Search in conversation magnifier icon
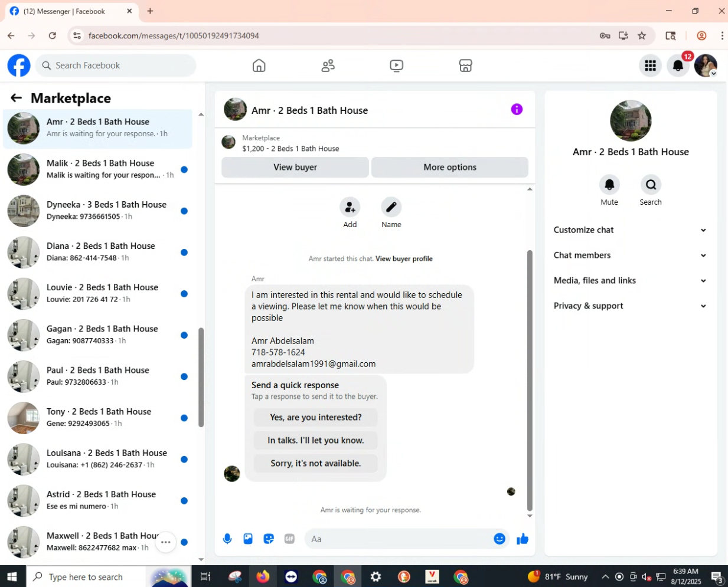This screenshot has height=587, width=728. click(x=651, y=185)
